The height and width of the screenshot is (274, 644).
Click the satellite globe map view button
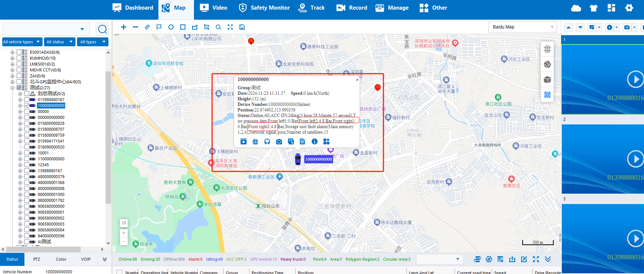(x=547, y=64)
